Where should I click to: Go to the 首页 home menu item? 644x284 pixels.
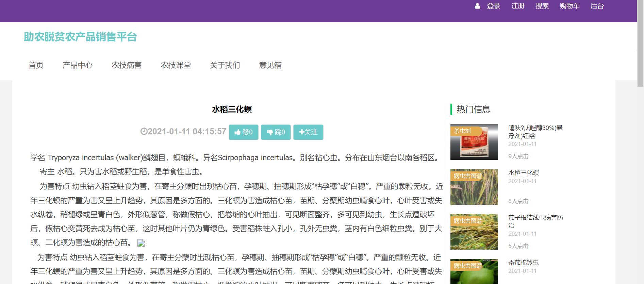click(x=36, y=65)
